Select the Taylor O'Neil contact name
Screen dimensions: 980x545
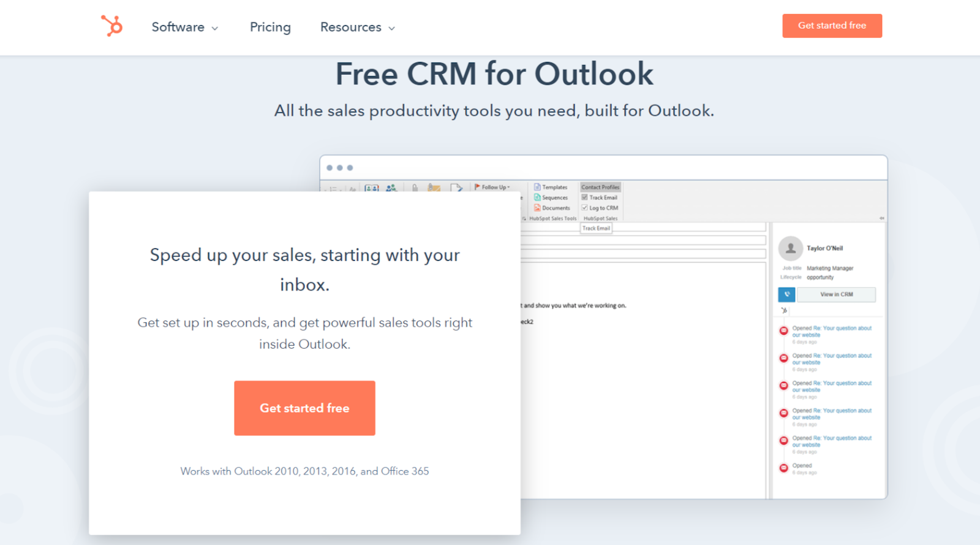(x=824, y=248)
